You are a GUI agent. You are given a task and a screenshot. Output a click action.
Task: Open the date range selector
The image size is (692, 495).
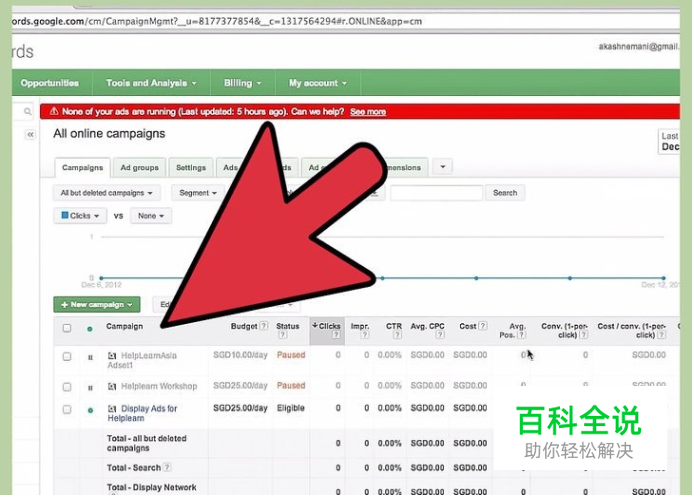click(x=669, y=141)
